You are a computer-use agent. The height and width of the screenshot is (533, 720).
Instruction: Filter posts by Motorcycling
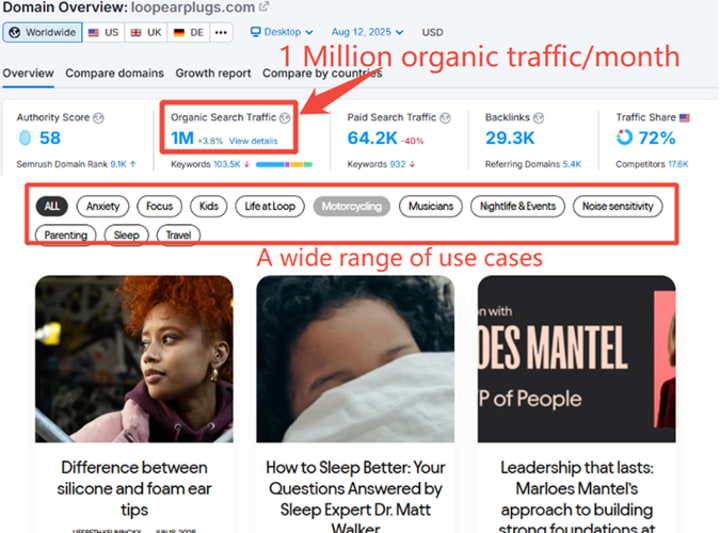[351, 206]
